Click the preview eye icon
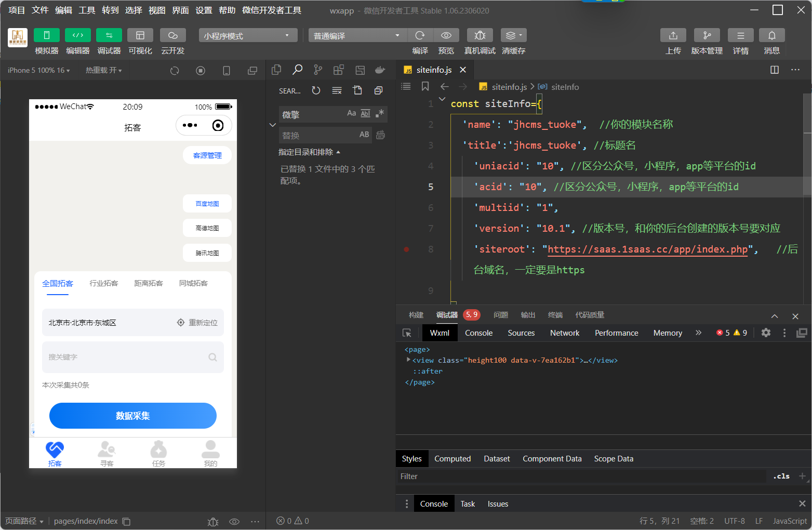This screenshot has width=812, height=530. coord(446,35)
